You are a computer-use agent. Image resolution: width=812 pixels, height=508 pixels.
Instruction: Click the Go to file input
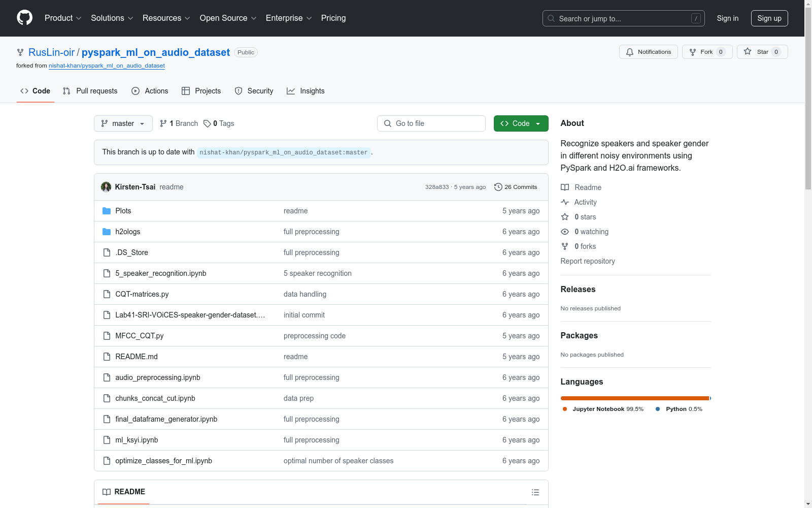pos(431,123)
